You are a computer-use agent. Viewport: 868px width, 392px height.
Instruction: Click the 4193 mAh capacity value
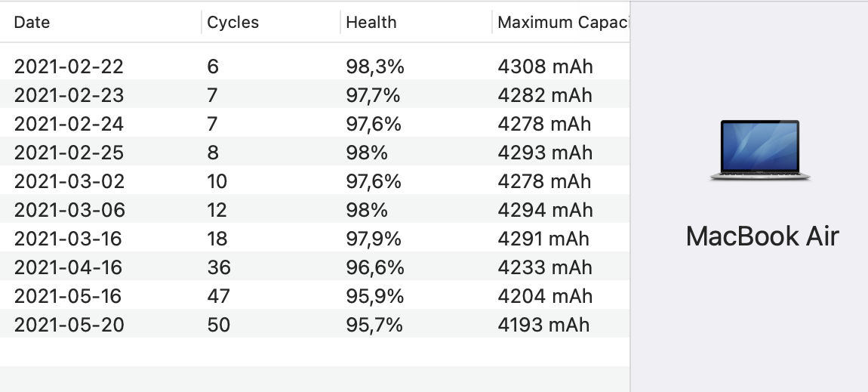[543, 325]
